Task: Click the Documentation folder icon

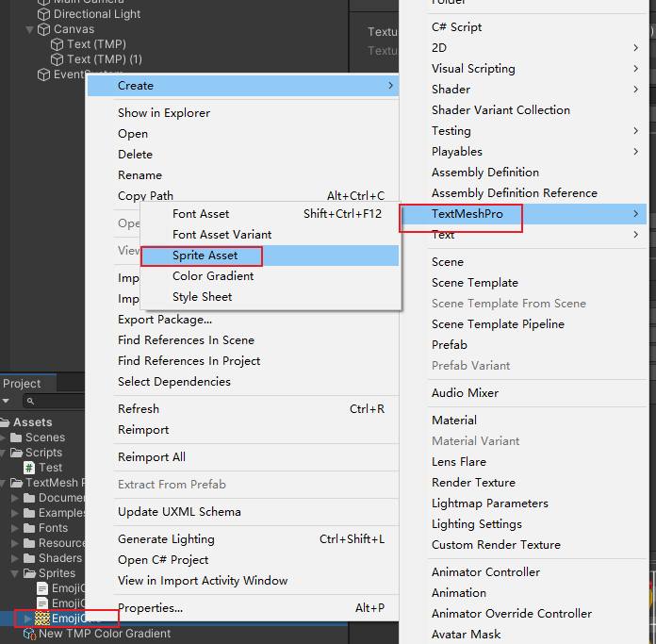Action: tap(29, 498)
